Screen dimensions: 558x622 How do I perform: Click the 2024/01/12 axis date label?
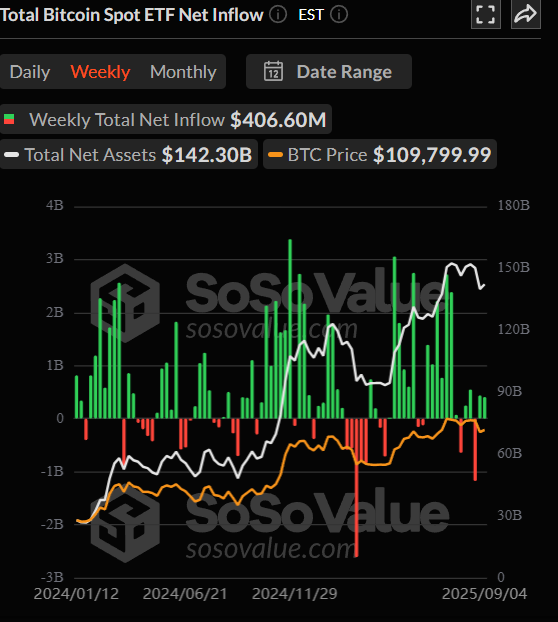(76, 594)
